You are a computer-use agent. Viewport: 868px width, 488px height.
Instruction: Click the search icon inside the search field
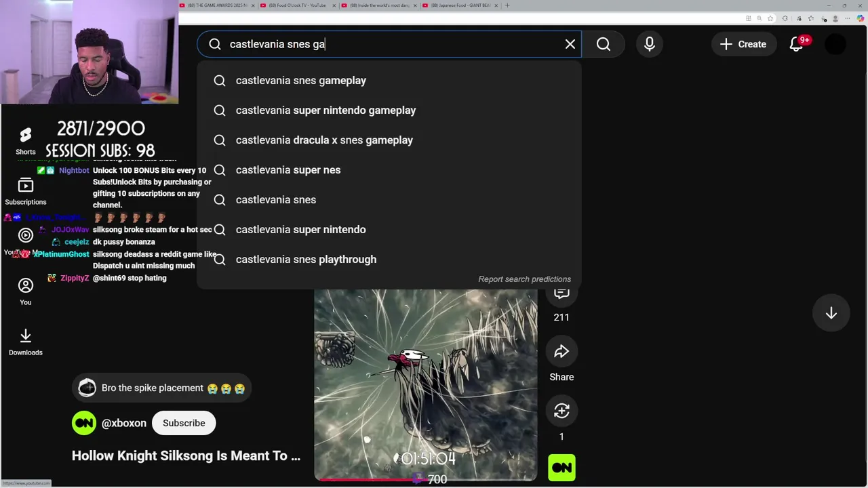click(x=215, y=44)
